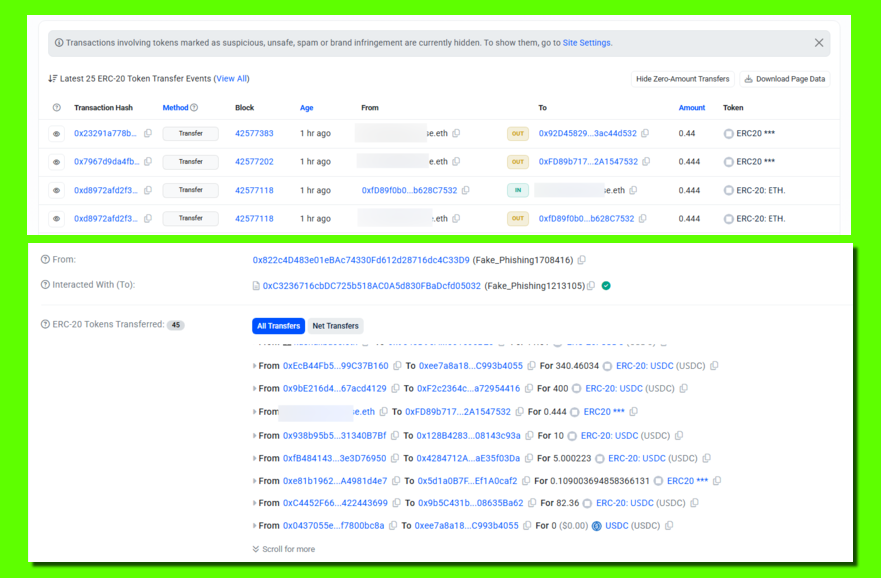Click the ERC20 *** token icon in block 42577383 row
The width and height of the screenshot is (881, 578).
[729, 134]
